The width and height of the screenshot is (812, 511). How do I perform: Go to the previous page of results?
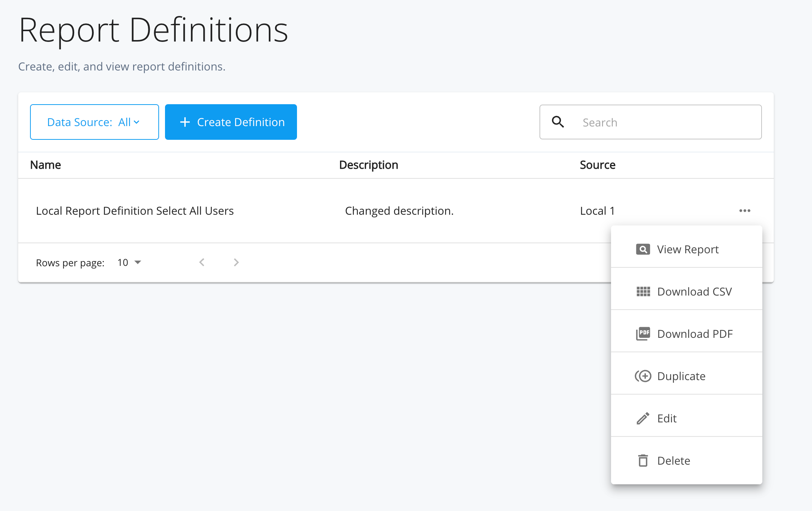click(x=202, y=262)
